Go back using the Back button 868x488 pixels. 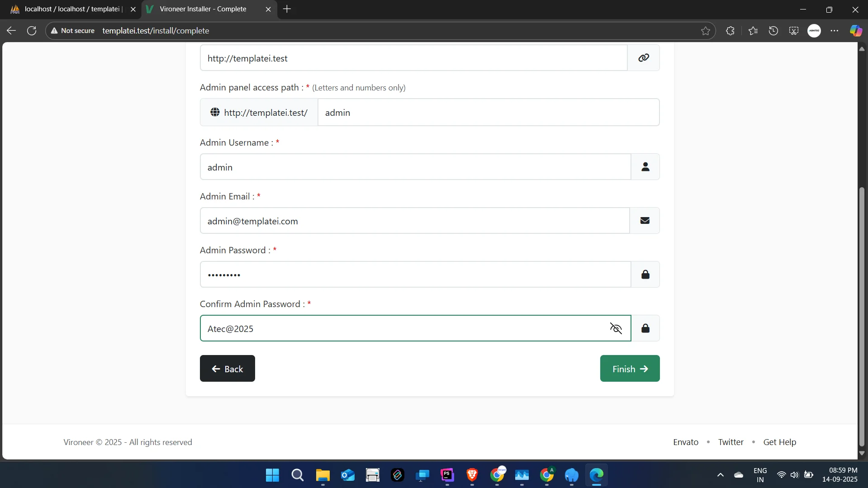tap(227, 369)
